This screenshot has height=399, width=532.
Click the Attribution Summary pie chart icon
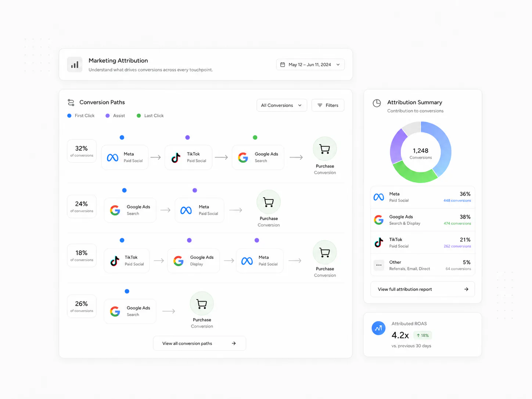coord(377,103)
